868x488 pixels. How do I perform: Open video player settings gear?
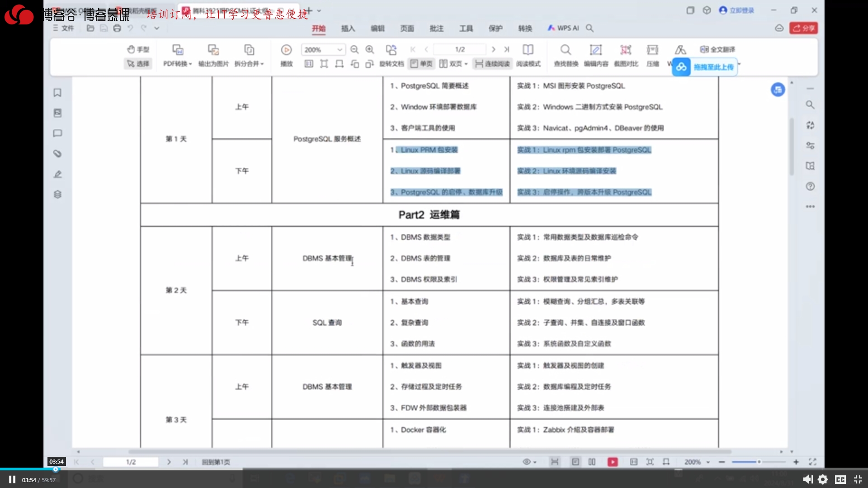tap(823, 479)
